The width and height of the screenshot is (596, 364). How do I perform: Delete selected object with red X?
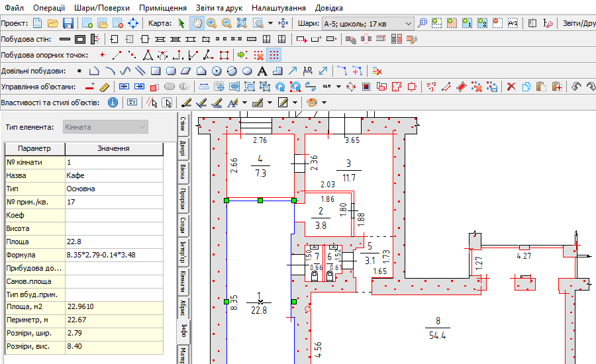click(511, 87)
